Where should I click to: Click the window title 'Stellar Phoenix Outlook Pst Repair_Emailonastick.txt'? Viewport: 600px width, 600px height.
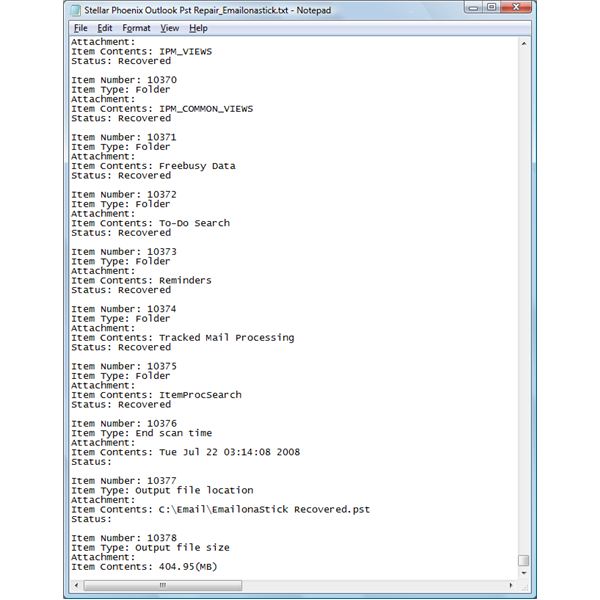[x=186, y=10]
